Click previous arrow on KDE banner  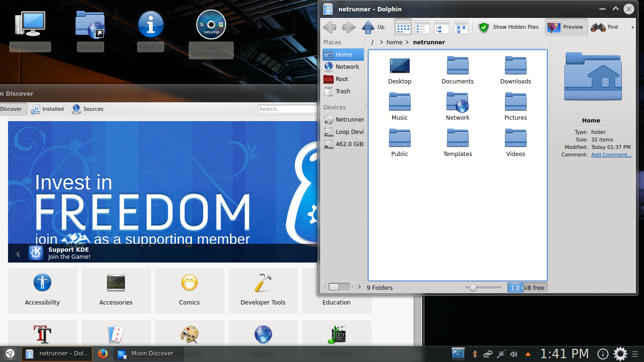click(17, 254)
